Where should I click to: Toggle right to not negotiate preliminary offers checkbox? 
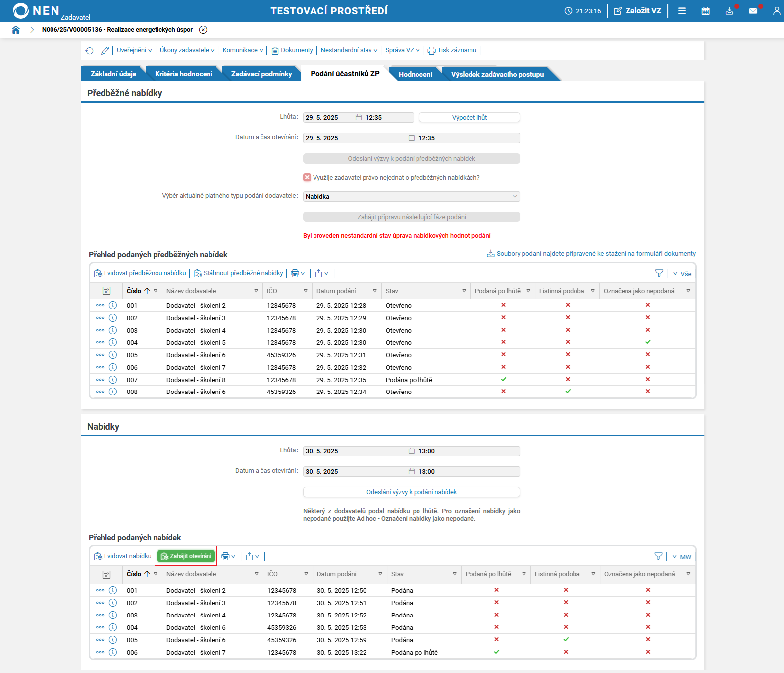[307, 177]
